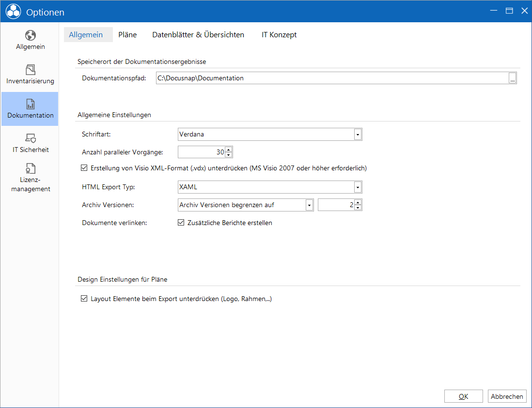The width and height of the screenshot is (532, 408).
Task: Click the Docusnap logo in title bar
Action: [x=13, y=12]
